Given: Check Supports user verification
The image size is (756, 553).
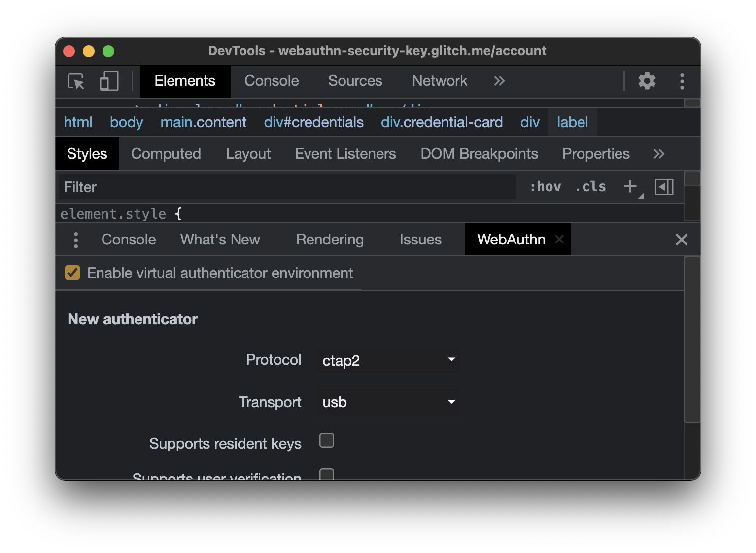Looking at the screenshot, I should (x=326, y=474).
